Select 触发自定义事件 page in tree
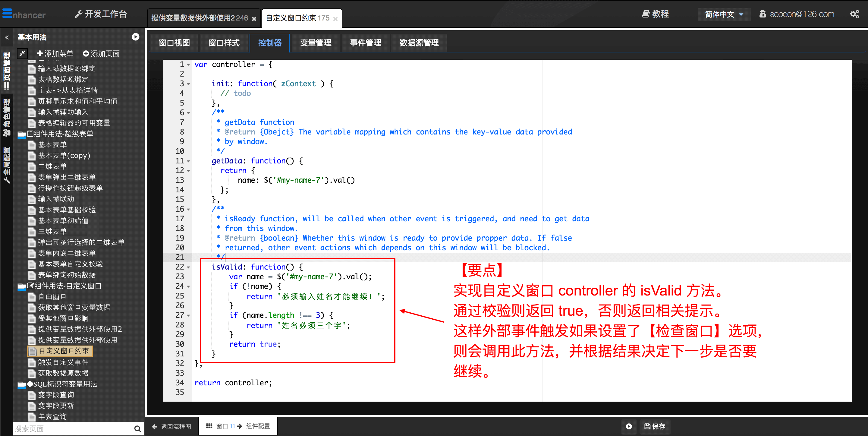868x436 pixels. (63, 362)
